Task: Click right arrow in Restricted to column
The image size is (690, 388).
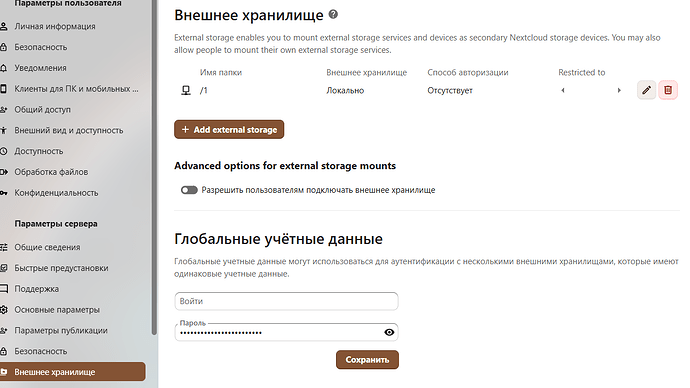Action: [619, 90]
